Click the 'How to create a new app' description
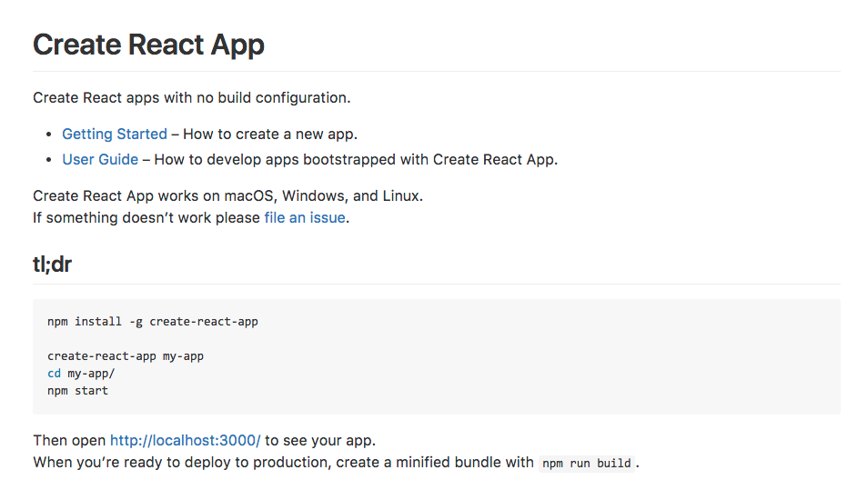 pos(270,134)
